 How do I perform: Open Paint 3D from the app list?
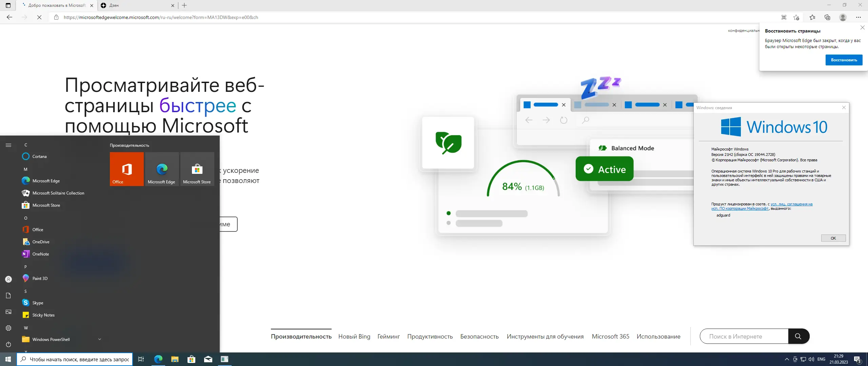click(40, 279)
